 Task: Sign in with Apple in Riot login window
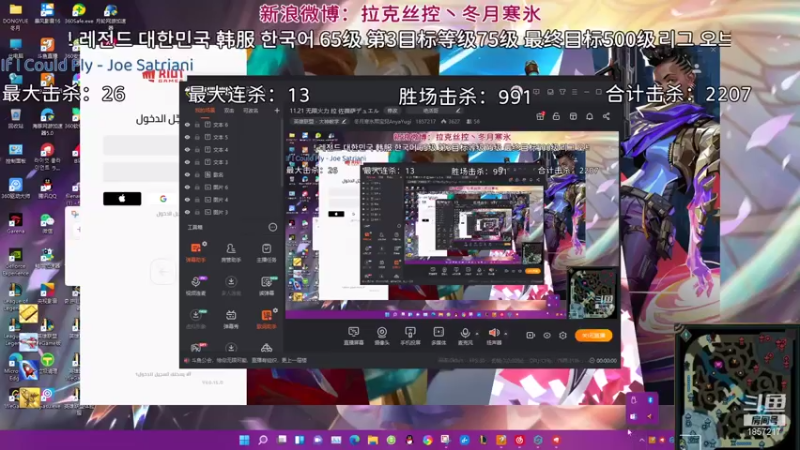tap(122, 198)
